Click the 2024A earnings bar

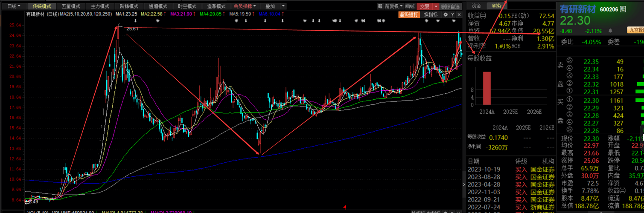coord(487,88)
